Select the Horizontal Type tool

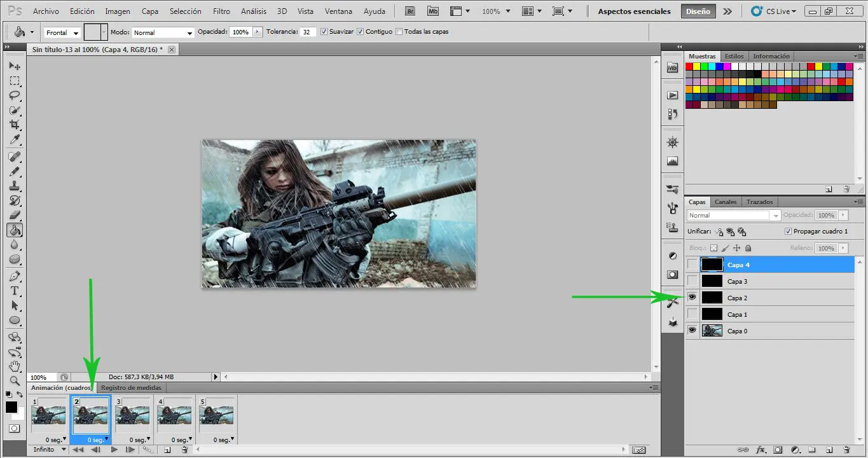coord(15,291)
